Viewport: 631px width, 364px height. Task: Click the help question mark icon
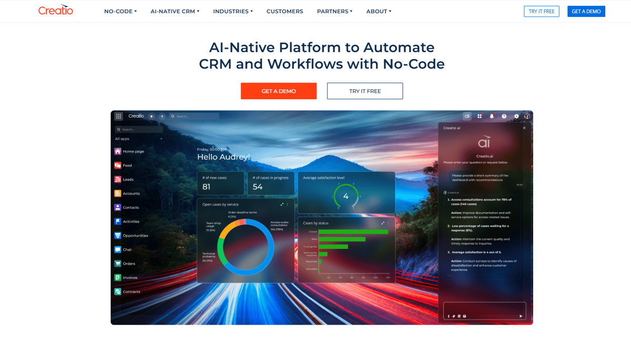pyautogui.click(x=504, y=116)
